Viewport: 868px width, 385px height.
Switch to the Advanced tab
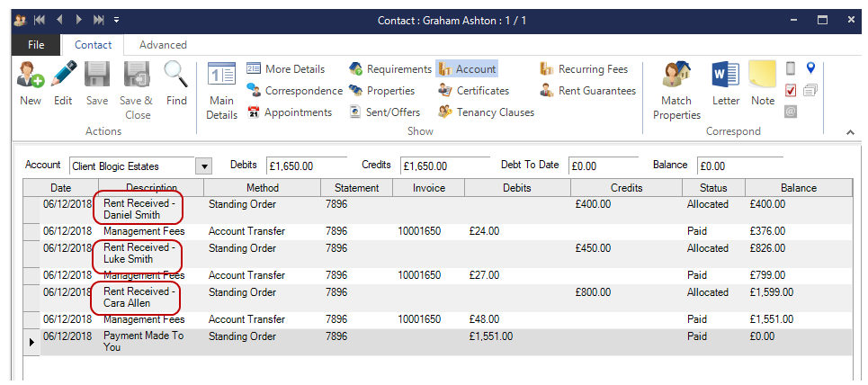coord(163,45)
